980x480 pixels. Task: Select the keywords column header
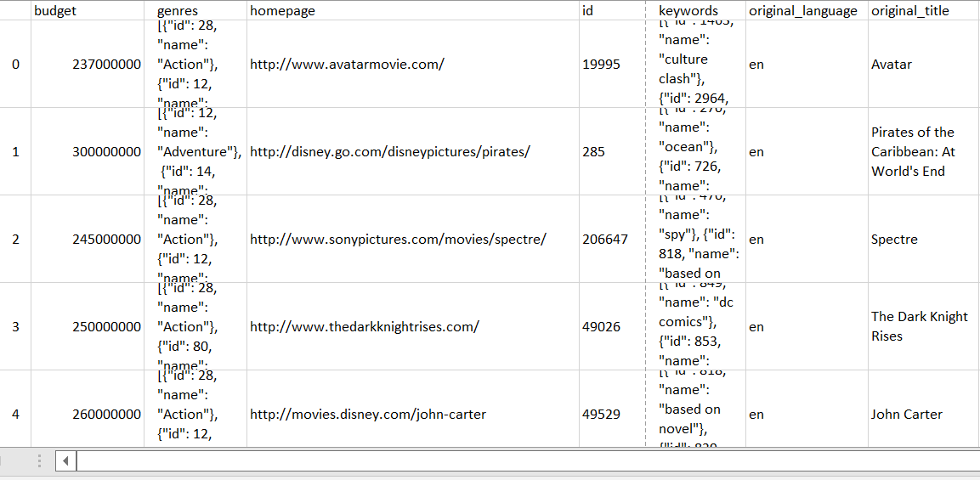coord(688,11)
